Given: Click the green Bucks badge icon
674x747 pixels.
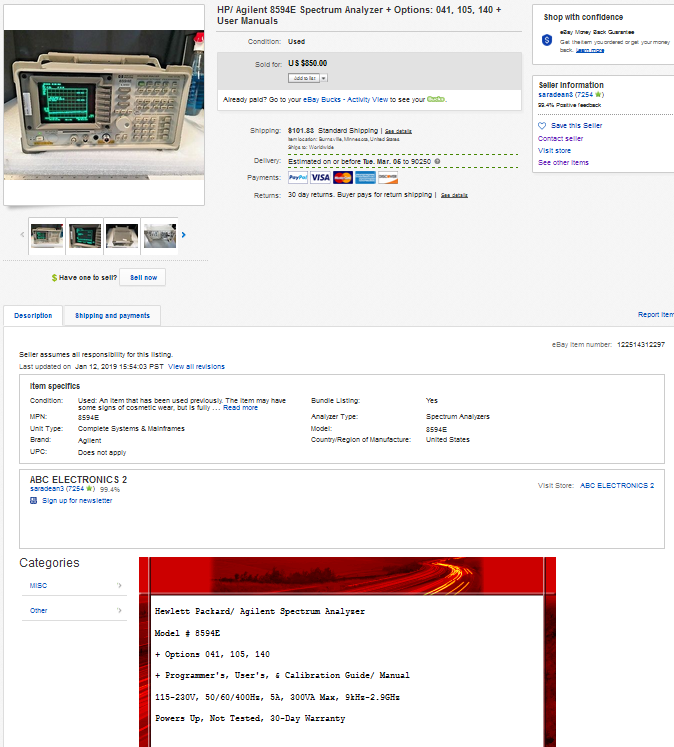Looking at the screenshot, I should 436,99.
